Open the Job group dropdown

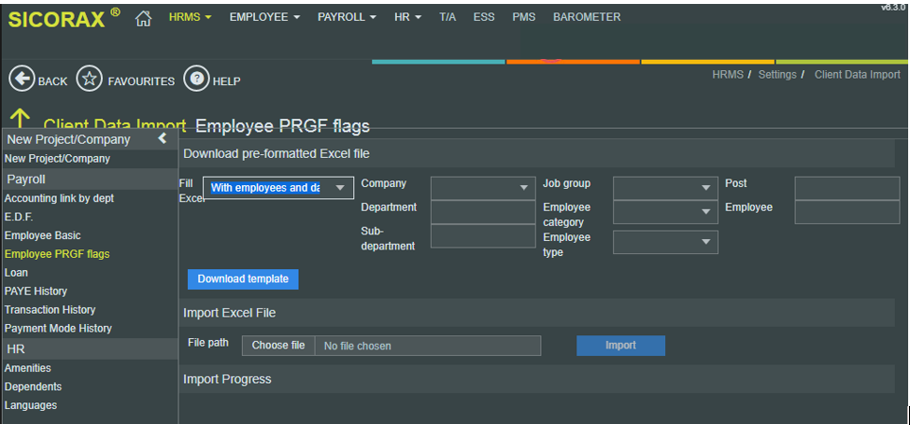pyautogui.click(x=665, y=187)
